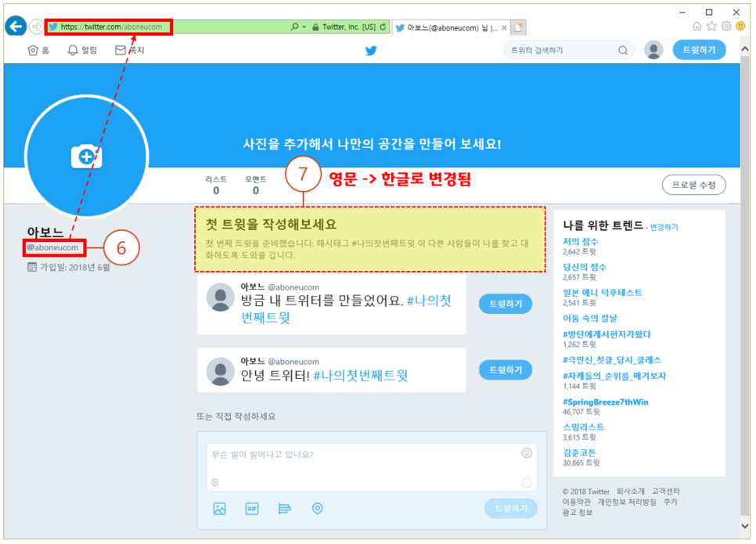Image resolution: width=756 pixels, height=544 pixels.
Task: Open the 김준코튼 trend
Action: (x=580, y=453)
